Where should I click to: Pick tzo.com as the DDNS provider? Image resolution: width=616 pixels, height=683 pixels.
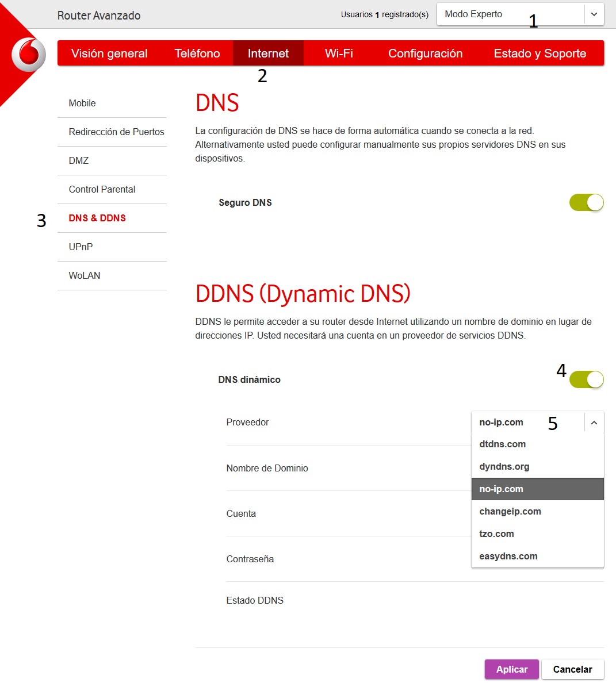click(496, 534)
